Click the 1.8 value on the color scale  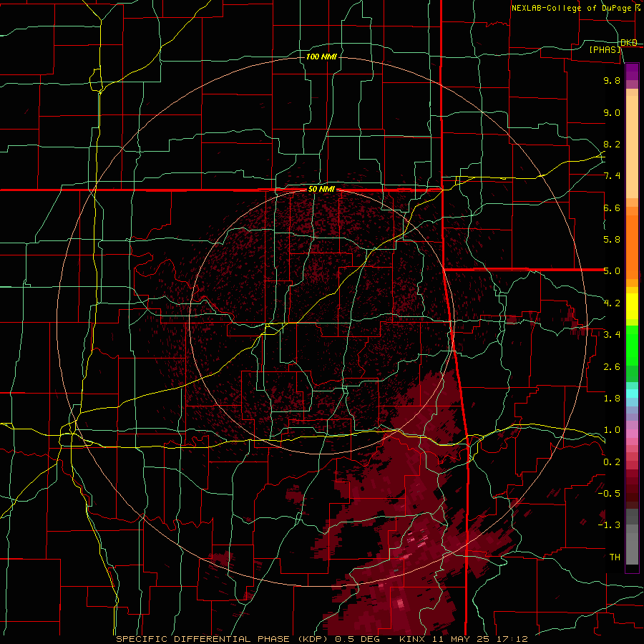(612, 399)
